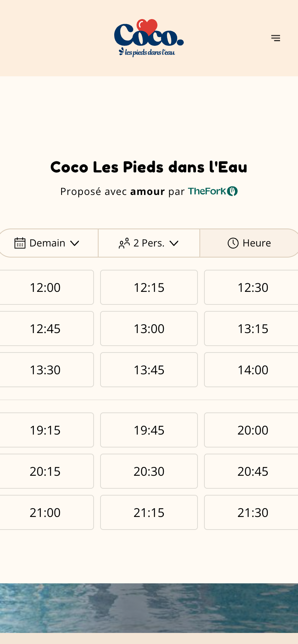
Task: Click the Coco logo in header
Action: pos(149,38)
